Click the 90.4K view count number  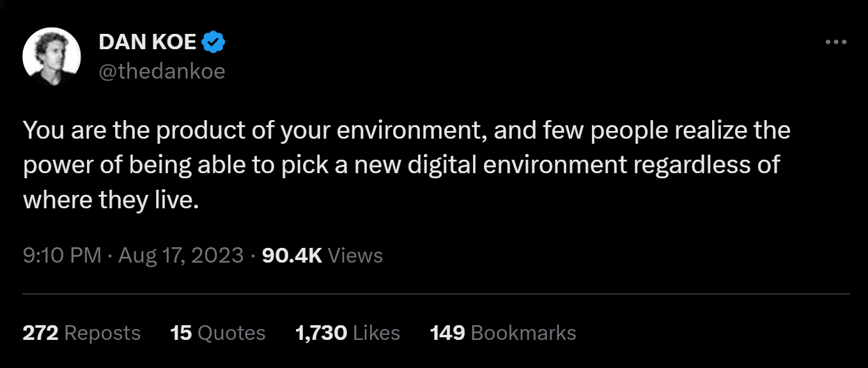(x=292, y=256)
